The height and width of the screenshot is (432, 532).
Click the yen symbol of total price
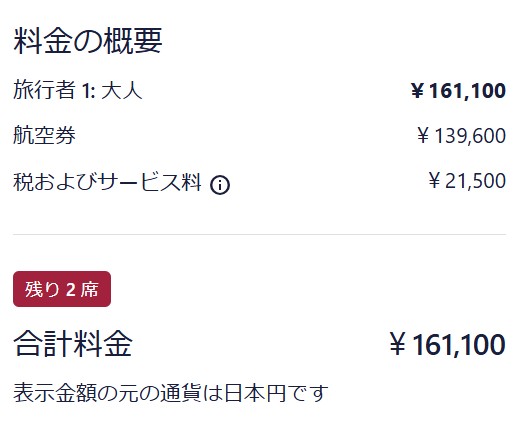[398, 344]
